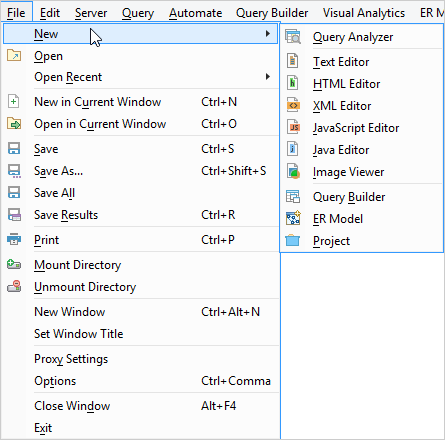
Task: Click the ER Model icon
Action: [x=293, y=218]
